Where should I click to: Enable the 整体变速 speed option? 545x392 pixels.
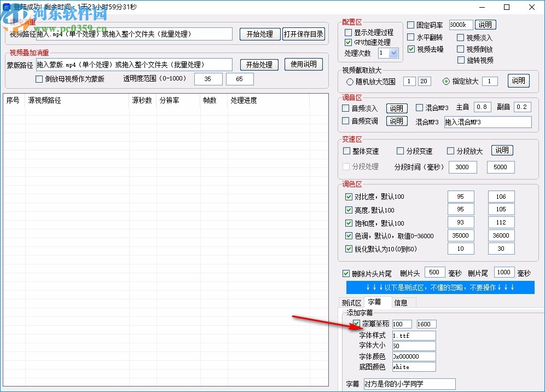pos(346,151)
